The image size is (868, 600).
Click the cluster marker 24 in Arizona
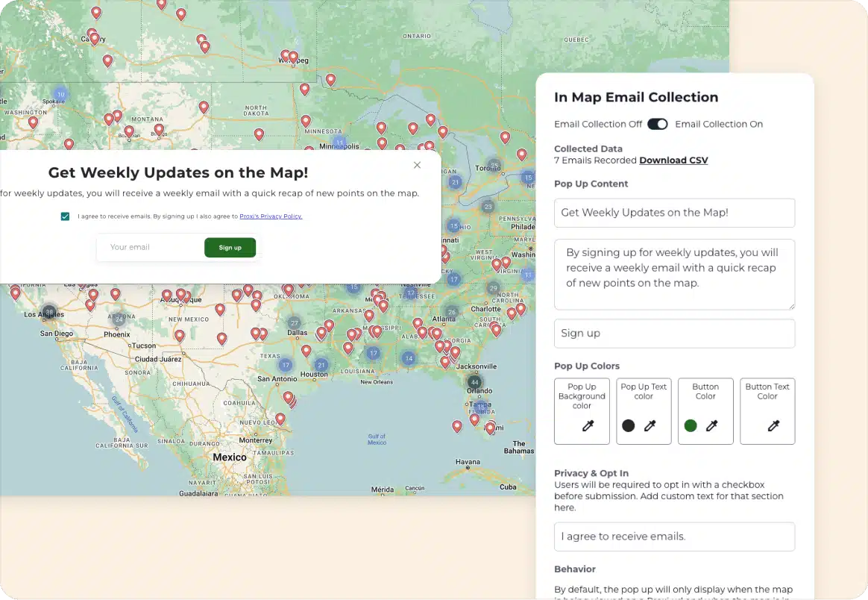(119, 319)
